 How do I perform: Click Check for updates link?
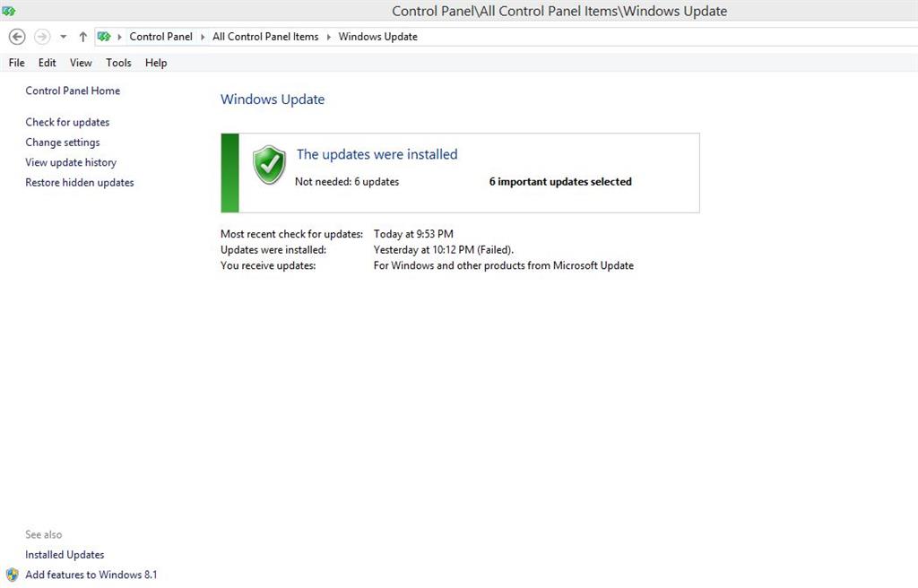[67, 123]
